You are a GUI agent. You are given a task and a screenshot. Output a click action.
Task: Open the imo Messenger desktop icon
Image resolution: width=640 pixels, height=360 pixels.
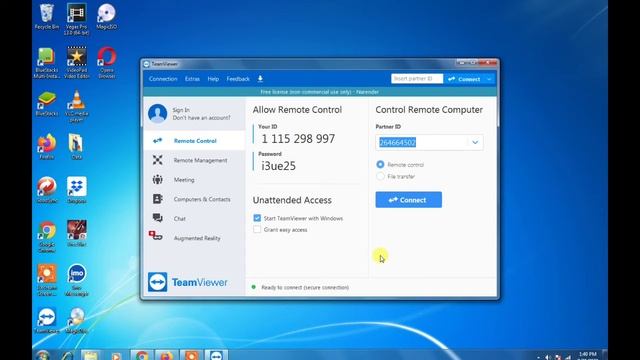(x=76, y=280)
